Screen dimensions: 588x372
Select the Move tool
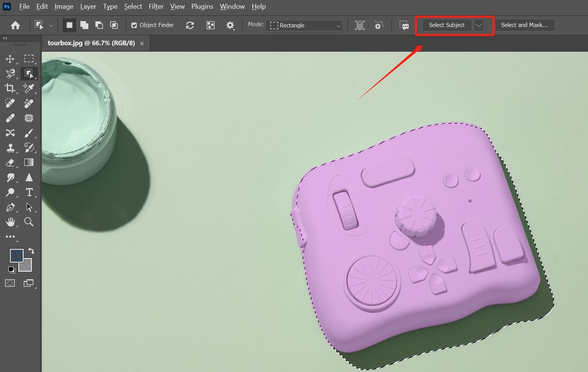pyautogui.click(x=10, y=59)
